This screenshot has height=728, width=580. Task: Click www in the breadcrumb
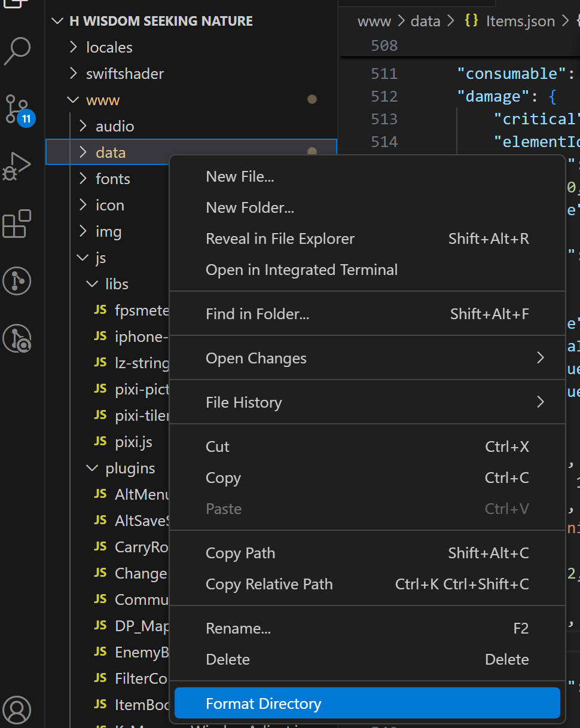374,22
